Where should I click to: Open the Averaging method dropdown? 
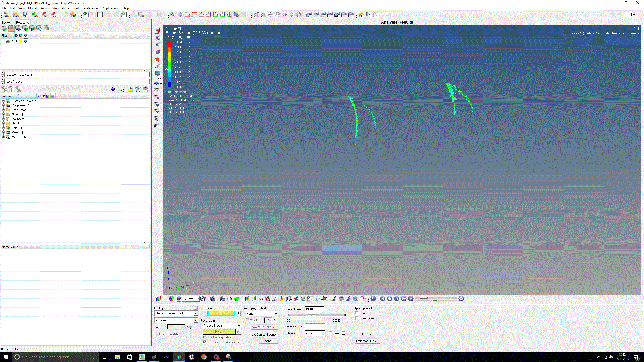[x=276, y=313]
